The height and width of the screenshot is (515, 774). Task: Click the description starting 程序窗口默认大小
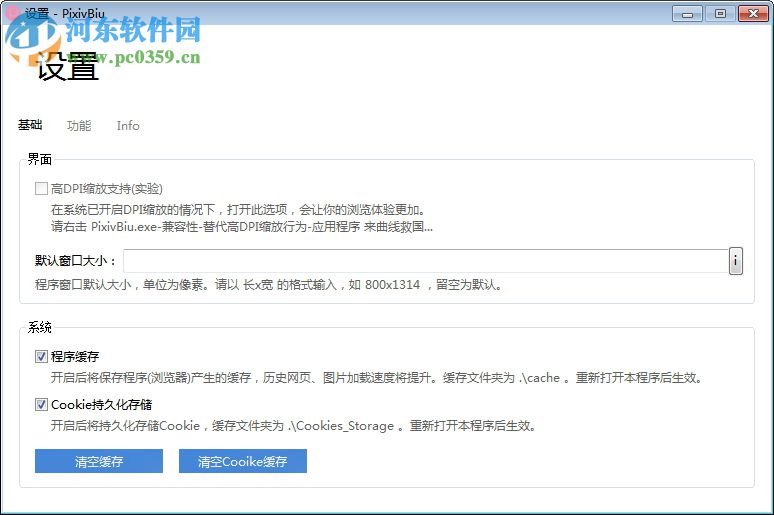pyautogui.click(x=269, y=285)
